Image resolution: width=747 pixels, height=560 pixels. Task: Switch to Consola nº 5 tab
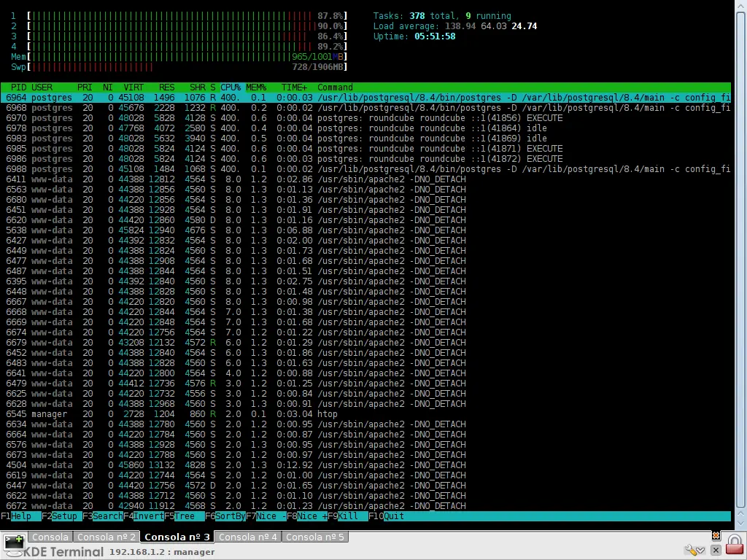coord(315,537)
